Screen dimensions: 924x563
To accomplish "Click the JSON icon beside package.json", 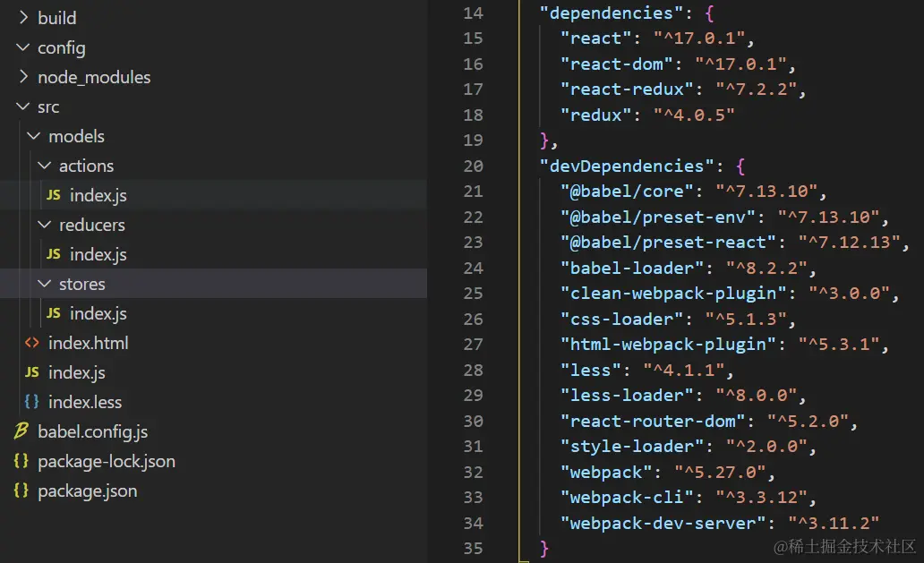I will click(x=21, y=490).
